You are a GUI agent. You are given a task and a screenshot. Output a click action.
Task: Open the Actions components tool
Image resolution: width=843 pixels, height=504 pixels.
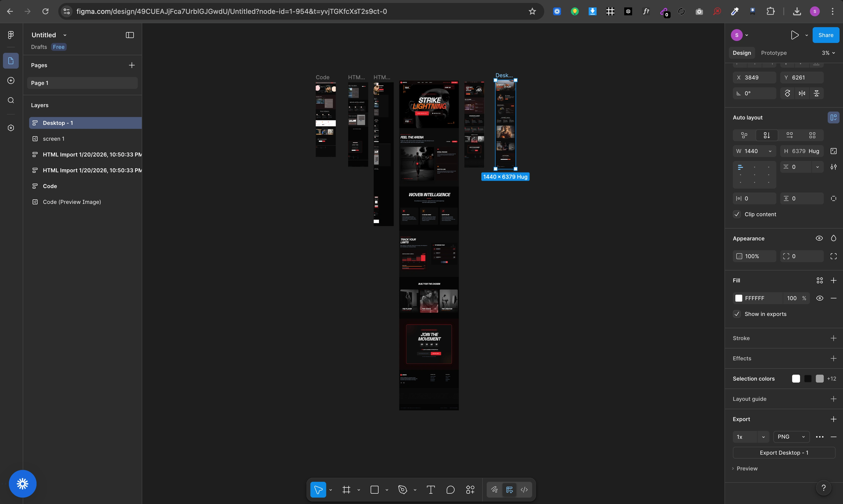coord(470,490)
